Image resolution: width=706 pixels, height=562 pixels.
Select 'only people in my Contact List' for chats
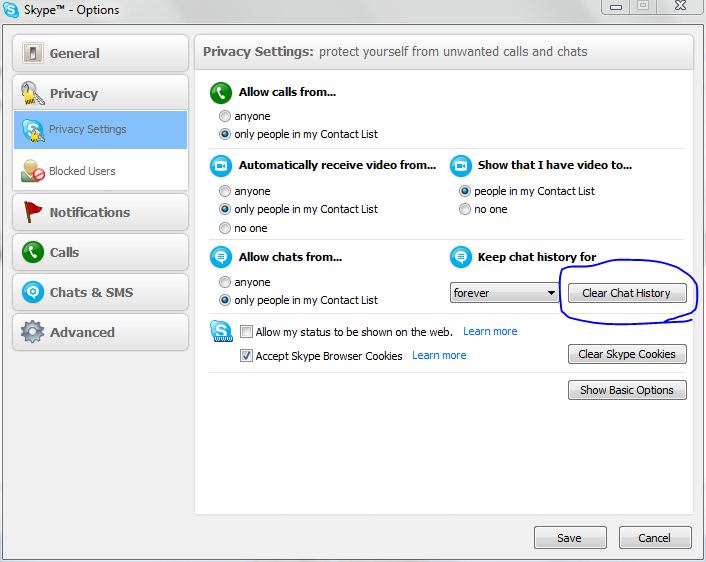tap(225, 300)
